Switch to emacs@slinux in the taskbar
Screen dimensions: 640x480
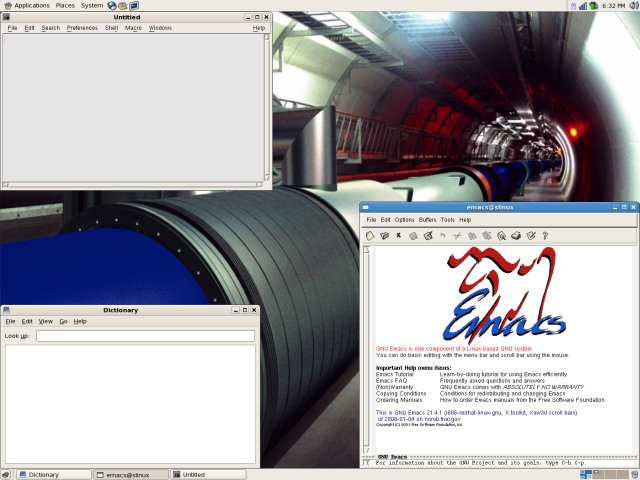point(128,474)
